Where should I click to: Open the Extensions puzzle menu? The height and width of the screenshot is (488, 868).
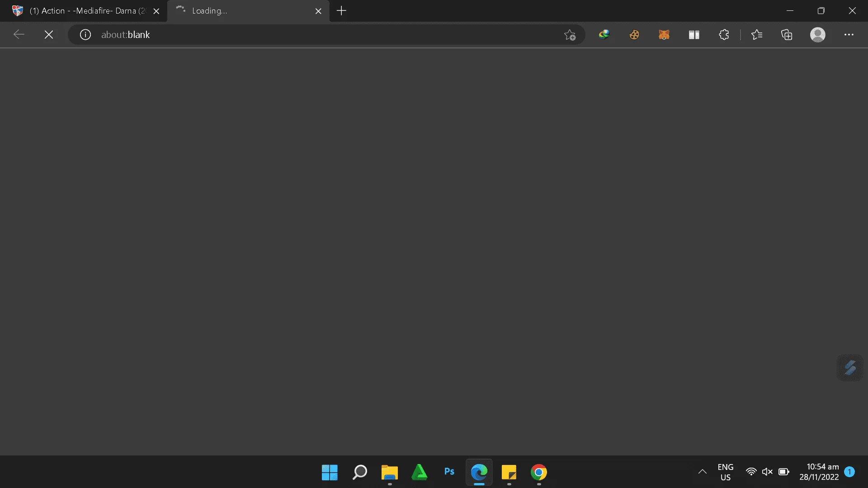click(x=724, y=35)
